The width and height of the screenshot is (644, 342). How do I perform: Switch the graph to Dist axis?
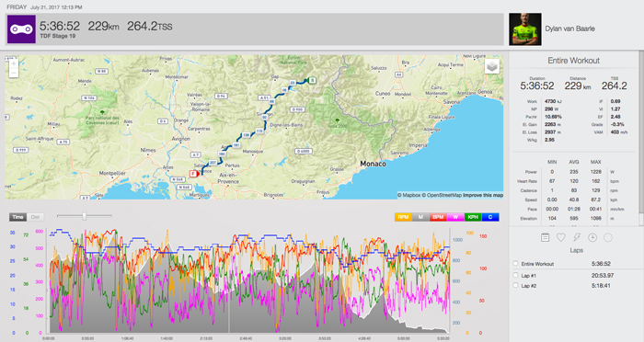pyautogui.click(x=35, y=217)
